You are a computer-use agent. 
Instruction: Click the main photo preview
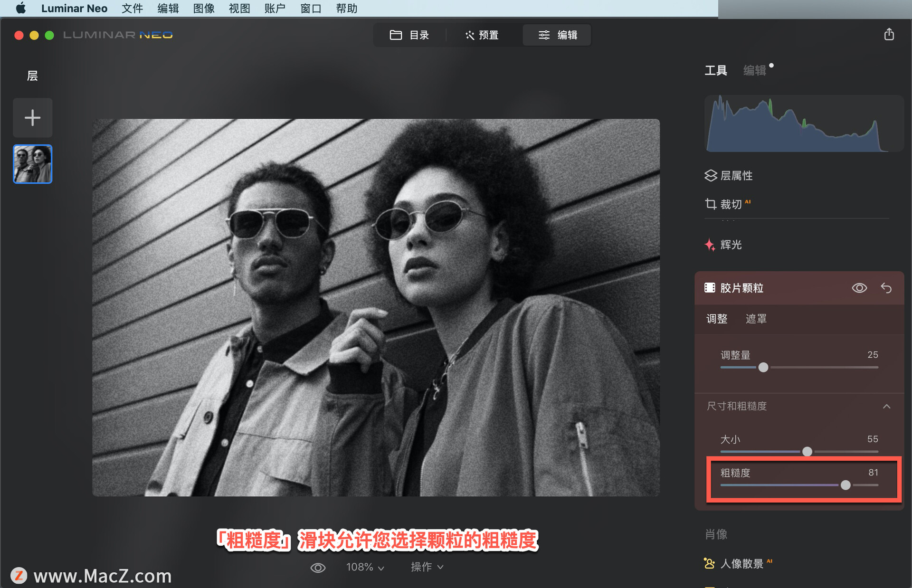376,307
